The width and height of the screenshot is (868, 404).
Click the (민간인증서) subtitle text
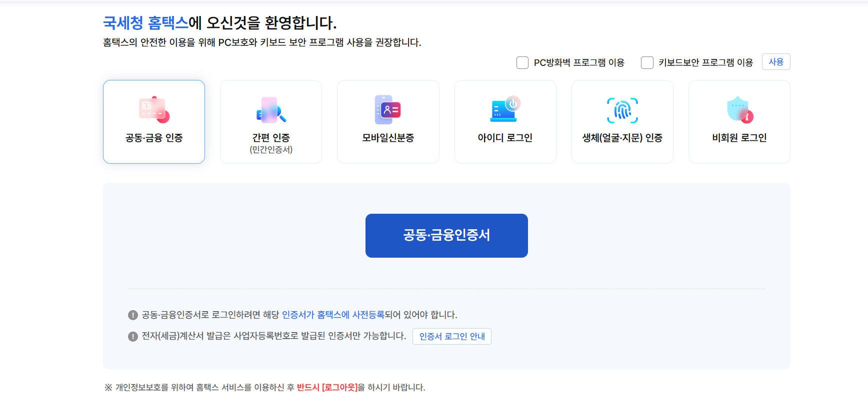point(271,150)
